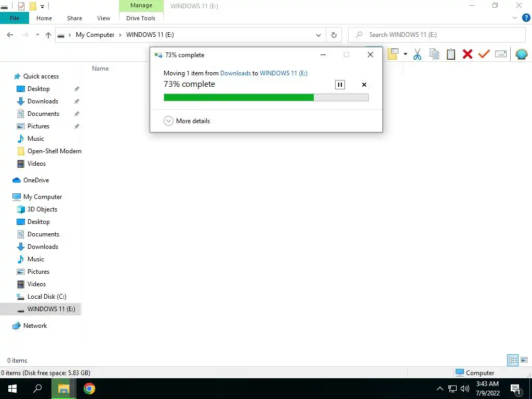Click the Paste clipboard toolbar icon
Viewport: 532px width, 399px height.
pyautogui.click(x=450, y=54)
